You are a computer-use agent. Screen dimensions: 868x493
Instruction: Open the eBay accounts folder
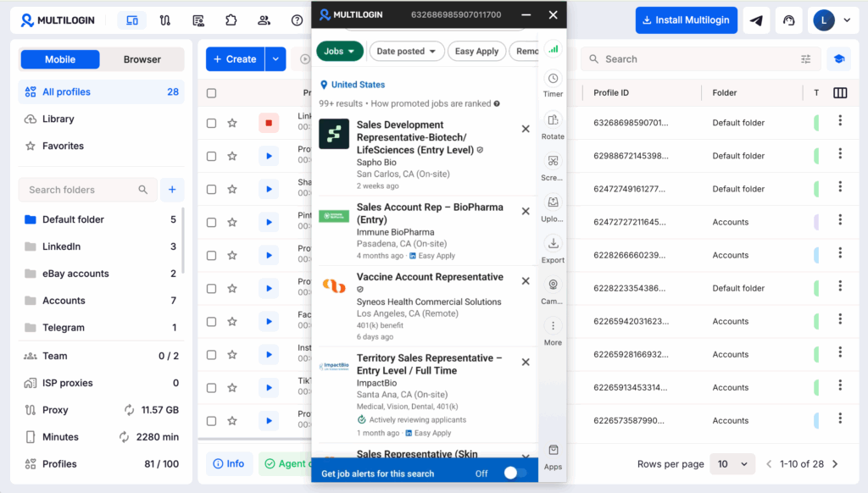(x=100, y=274)
